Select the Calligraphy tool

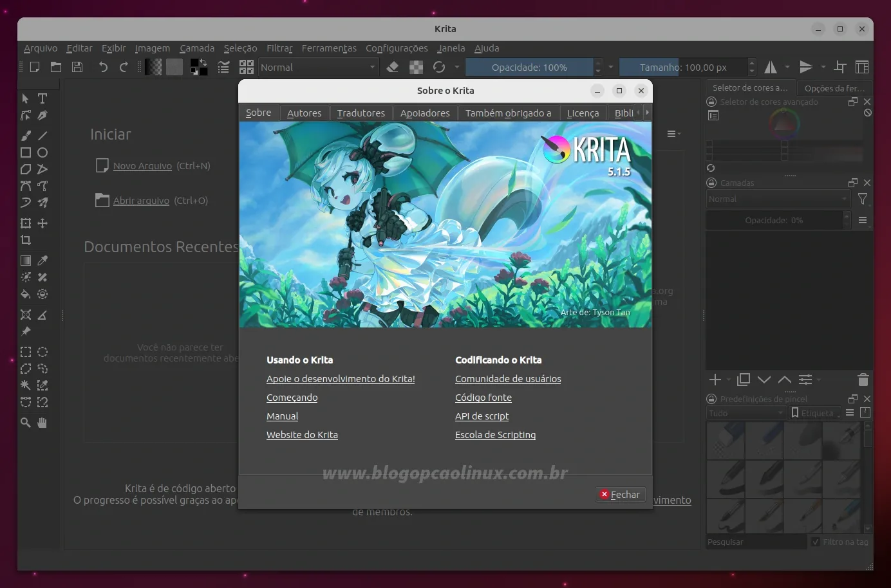(x=42, y=115)
